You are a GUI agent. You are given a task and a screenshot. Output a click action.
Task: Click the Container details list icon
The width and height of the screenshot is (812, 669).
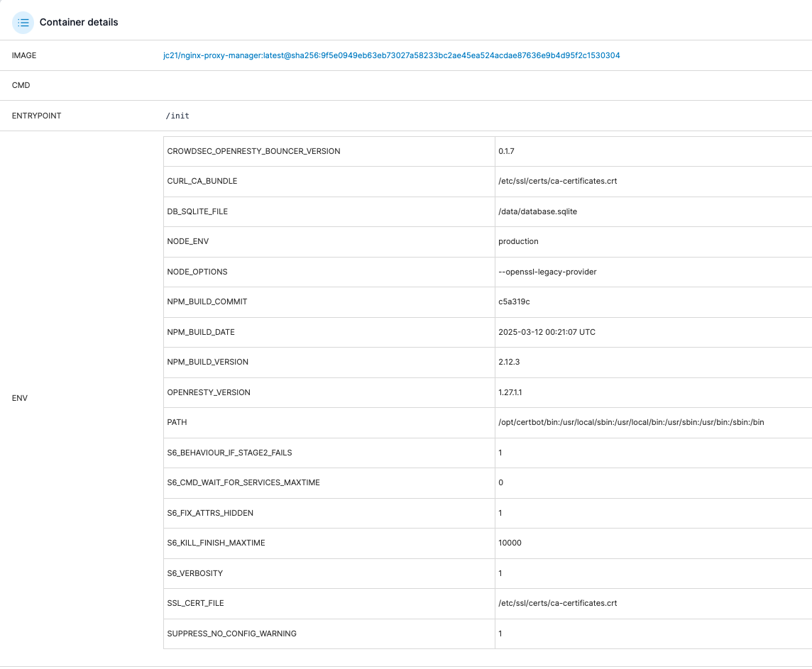pyautogui.click(x=23, y=22)
